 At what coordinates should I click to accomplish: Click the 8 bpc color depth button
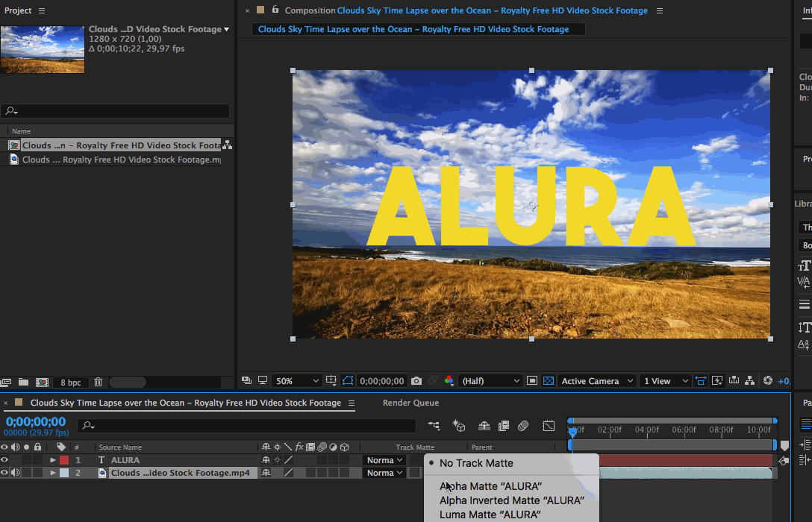coord(70,383)
